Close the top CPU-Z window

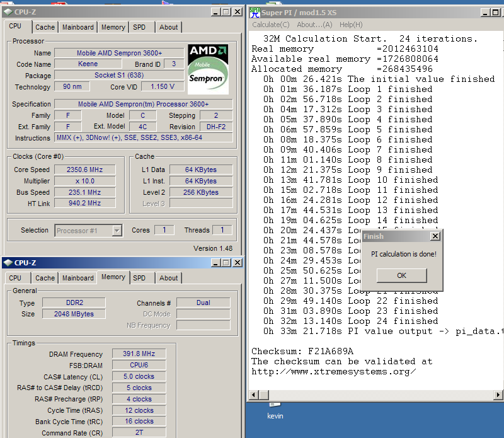tap(238, 12)
